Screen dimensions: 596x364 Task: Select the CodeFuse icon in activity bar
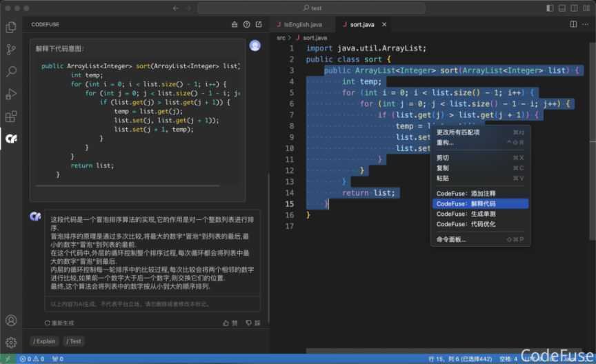point(11,139)
